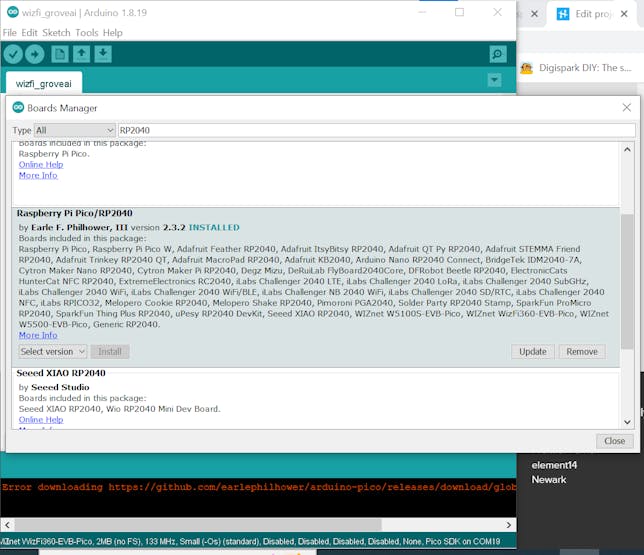Image resolution: width=644 pixels, height=555 pixels.
Task: Click the Verify (checkmark) toolbar icon
Action: (13, 54)
